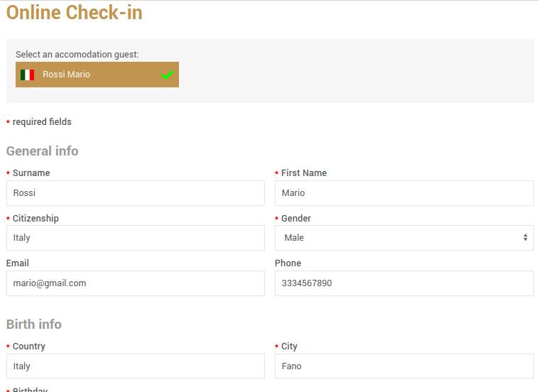
Task: Click the Gender label
Action: tap(296, 218)
